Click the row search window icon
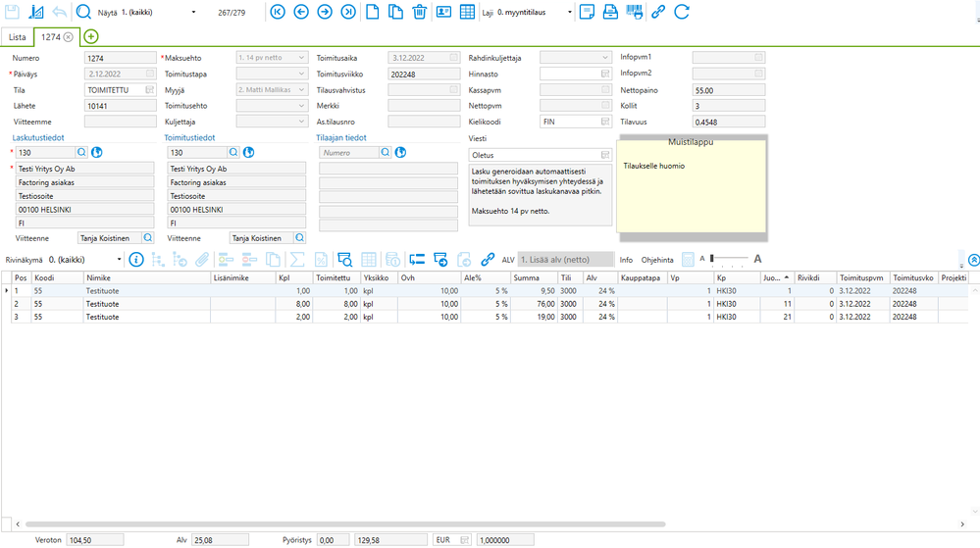Screen dimensions: 980x548 [344, 260]
